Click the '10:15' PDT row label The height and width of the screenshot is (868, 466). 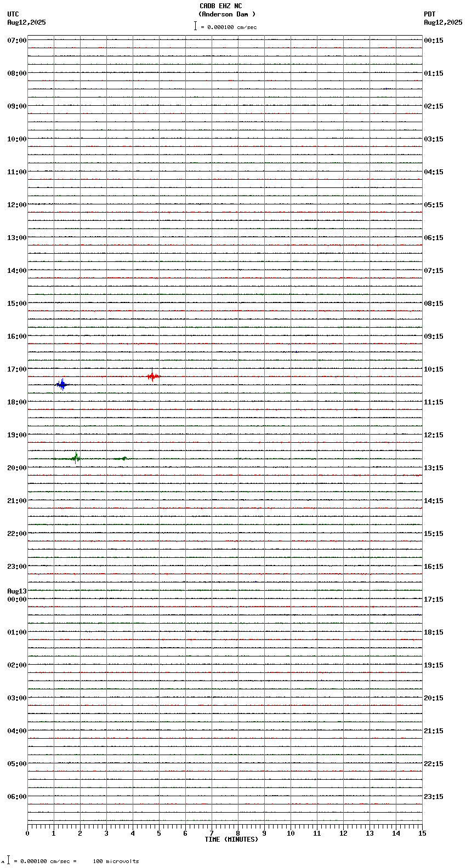434,369
